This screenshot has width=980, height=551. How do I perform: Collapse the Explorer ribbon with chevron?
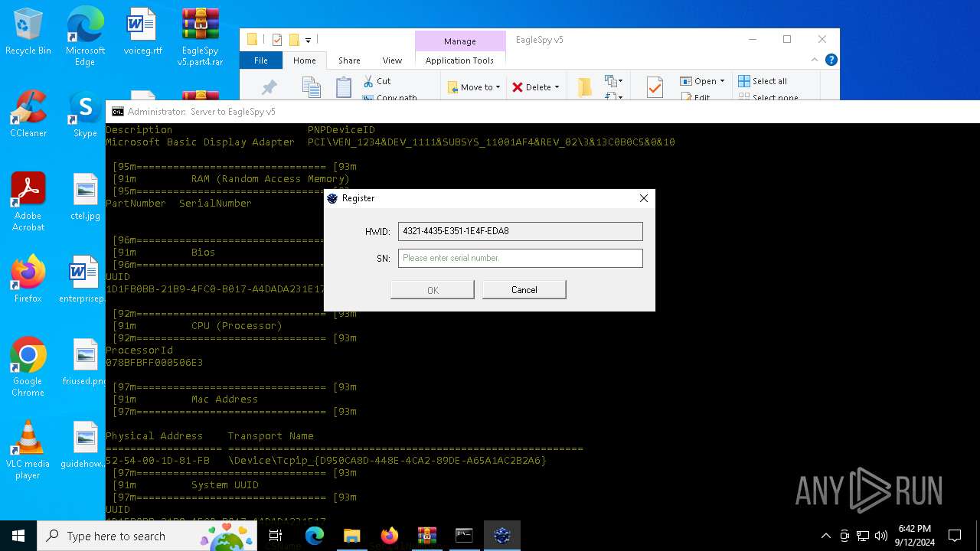[x=815, y=60]
